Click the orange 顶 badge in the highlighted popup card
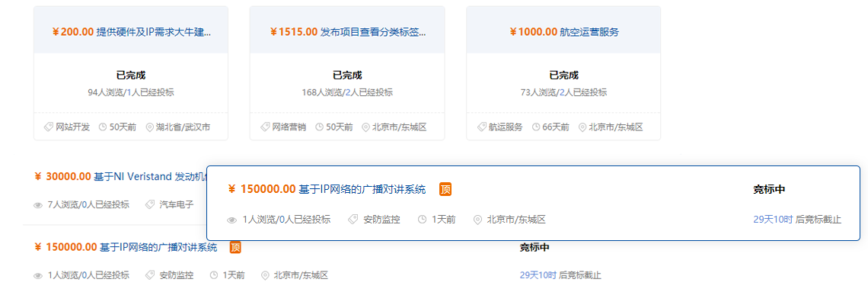The image size is (868, 305). point(446,189)
